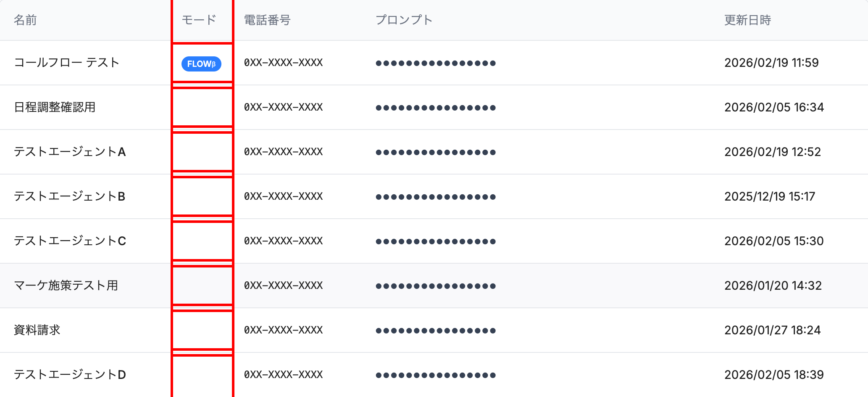Open テストエージェントC agent
The image size is (868, 397).
point(70,241)
